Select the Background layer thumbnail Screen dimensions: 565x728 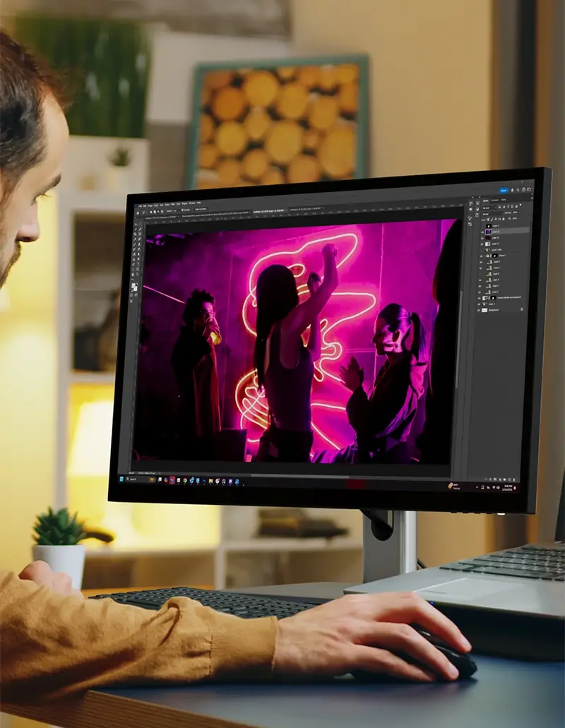click(484, 310)
